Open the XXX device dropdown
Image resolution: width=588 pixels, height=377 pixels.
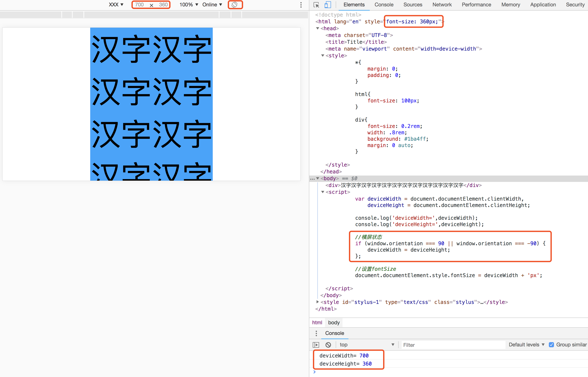(116, 5)
